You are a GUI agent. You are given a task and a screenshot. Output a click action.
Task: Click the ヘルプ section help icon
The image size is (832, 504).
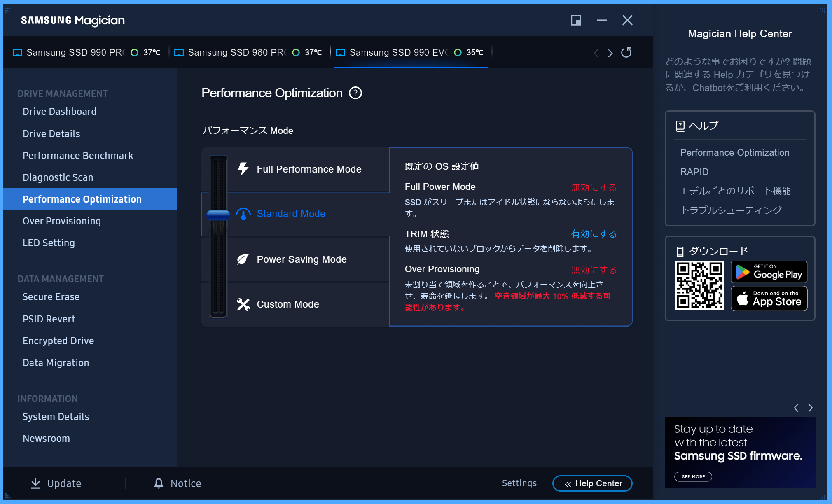tap(680, 126)
